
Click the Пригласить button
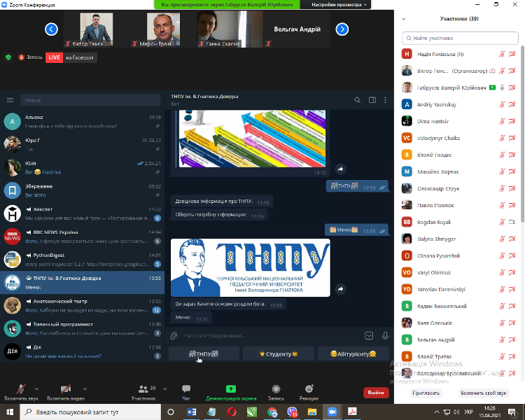tap(426, 393)
